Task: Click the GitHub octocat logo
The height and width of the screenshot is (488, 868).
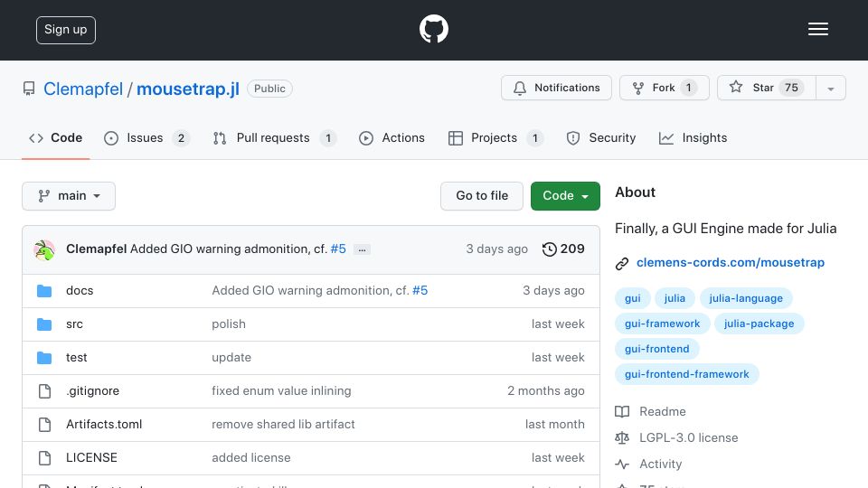Action: click(x=433, y=29)
